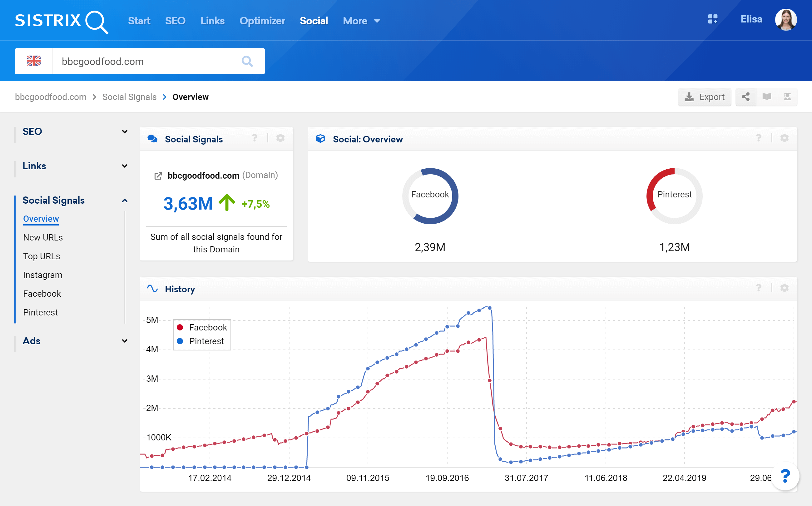812x506 pixels.
Task: Click the UK flag country selector
Action: [33, 61]
